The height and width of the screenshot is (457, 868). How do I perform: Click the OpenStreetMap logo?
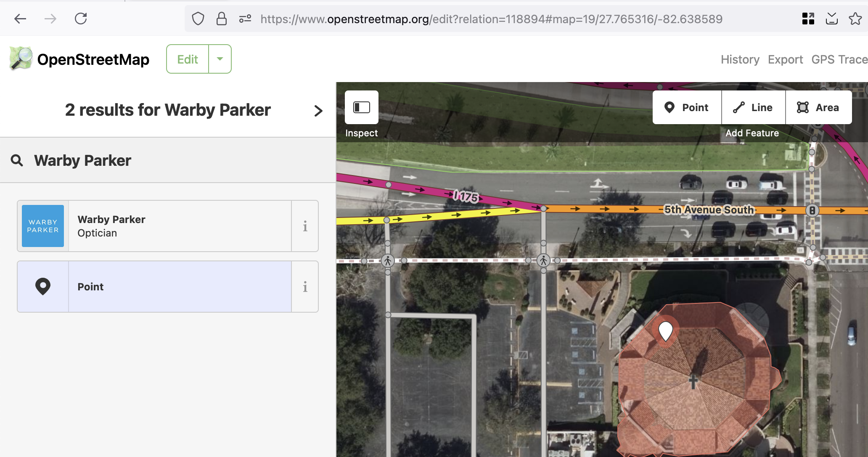(x=21, y=58)
